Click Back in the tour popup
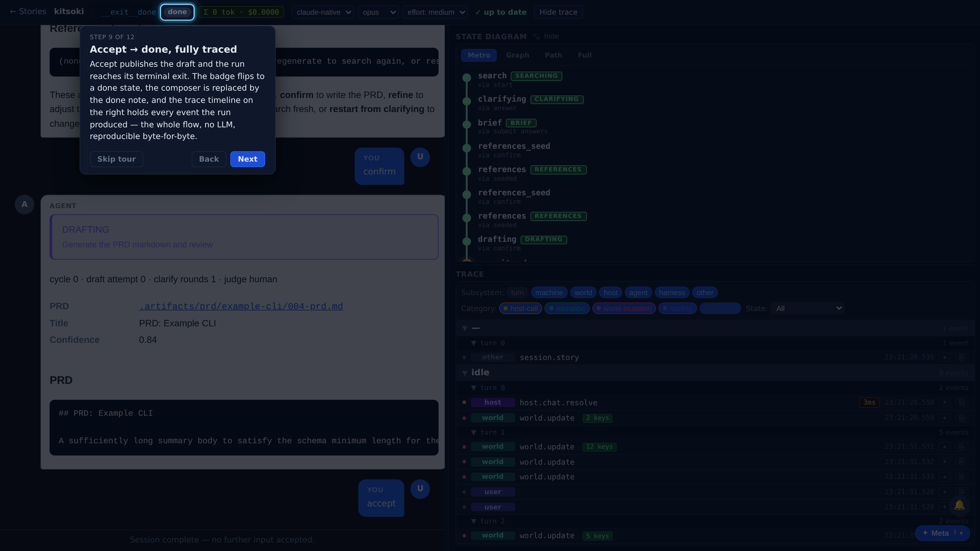This screenshot has width=980, height=551. 209,159
